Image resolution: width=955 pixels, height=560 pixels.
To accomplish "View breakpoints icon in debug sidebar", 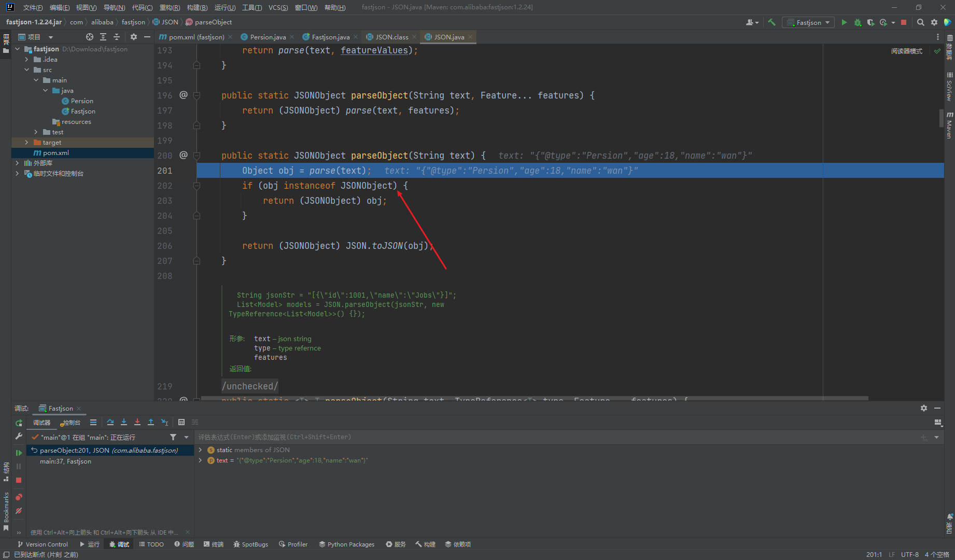I will point(19,497).
